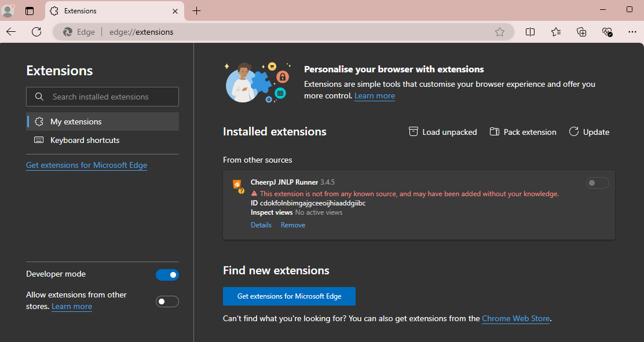Enable Allow extensions from other stores
Screen dimensions: 644x342
(167, 301)
